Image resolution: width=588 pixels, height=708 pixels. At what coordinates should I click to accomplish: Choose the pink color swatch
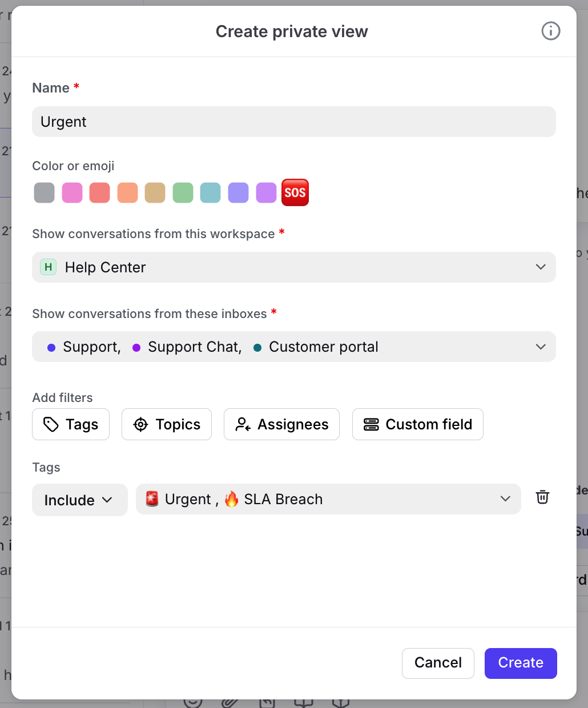pos(72,193)
